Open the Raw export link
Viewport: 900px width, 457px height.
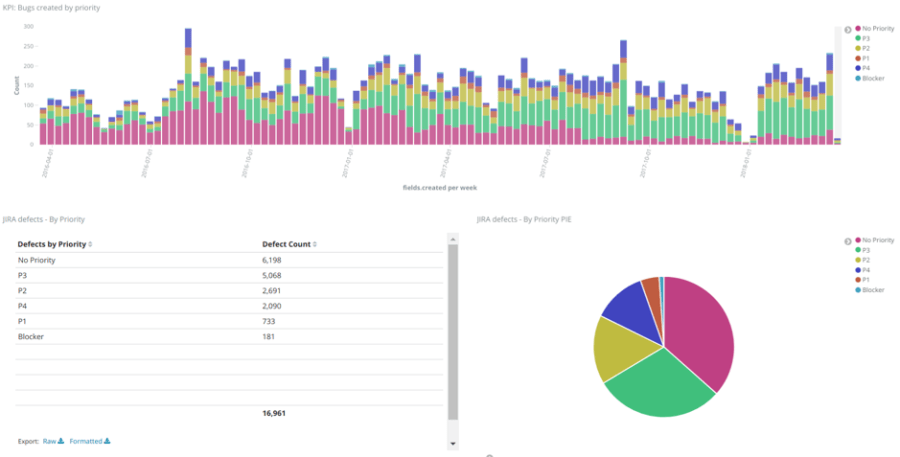pos(50,440)
